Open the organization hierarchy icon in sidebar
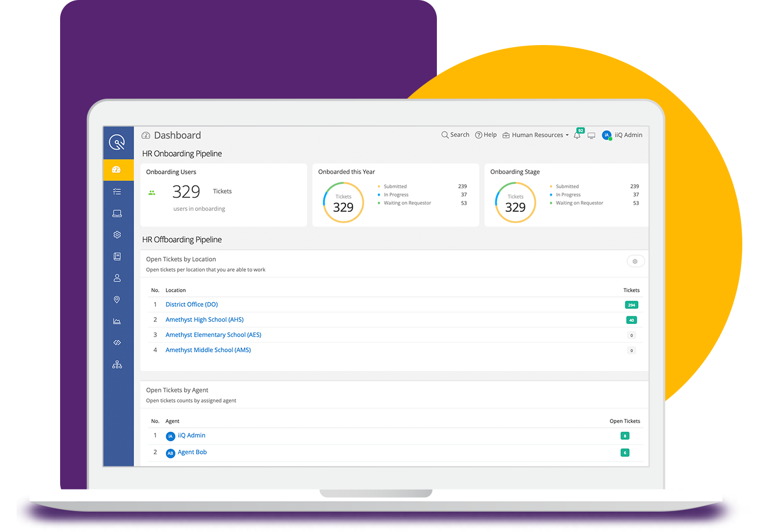Screen dimensions: 760x532 (x=117, y=364)
